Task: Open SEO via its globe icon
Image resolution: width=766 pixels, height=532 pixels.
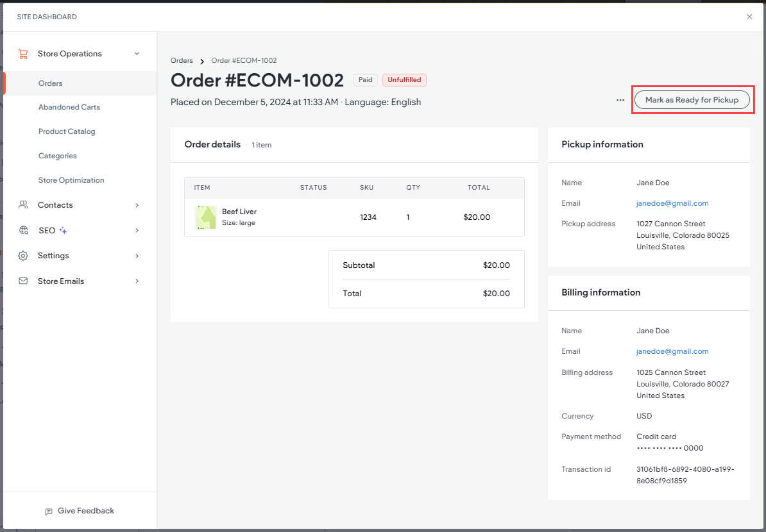Action: (22, 230)
